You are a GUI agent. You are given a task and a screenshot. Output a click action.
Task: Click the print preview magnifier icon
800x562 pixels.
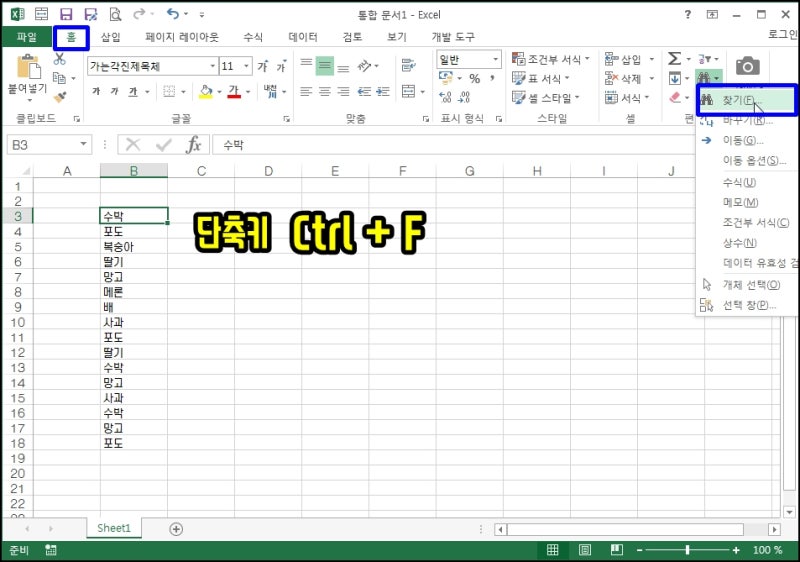coord(115,14)
